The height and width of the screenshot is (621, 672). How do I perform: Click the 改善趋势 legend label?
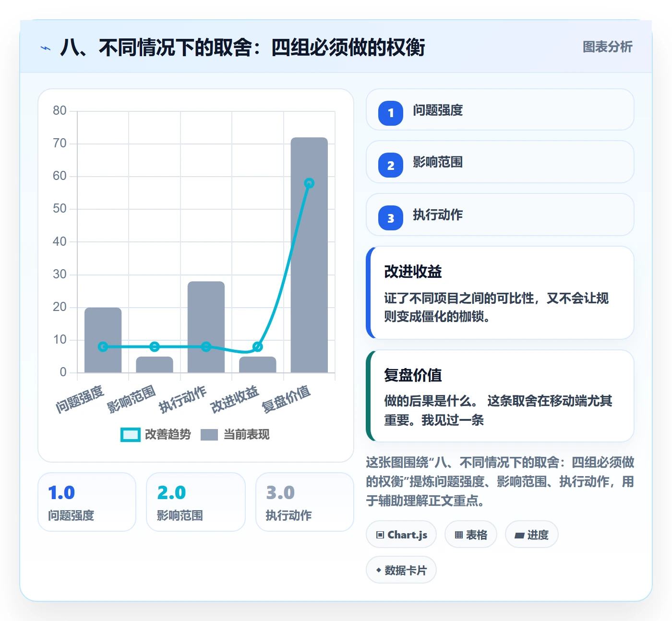168,435
